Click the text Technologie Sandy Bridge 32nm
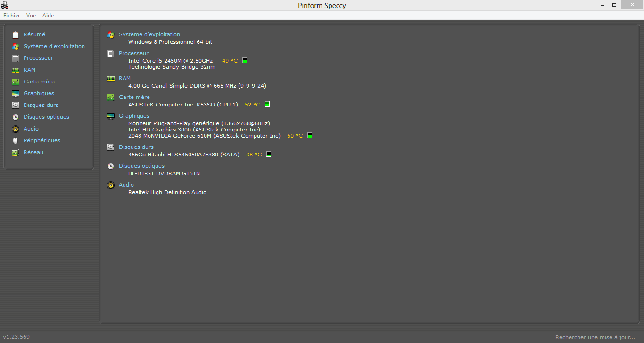Image resolution: width=644 pixels, height=343 pixels. (x=172, y=67)
